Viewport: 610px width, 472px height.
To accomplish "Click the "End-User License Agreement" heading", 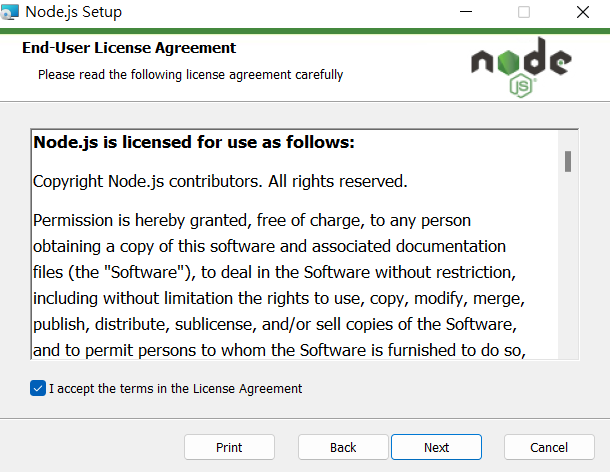I will coord(129,48).
